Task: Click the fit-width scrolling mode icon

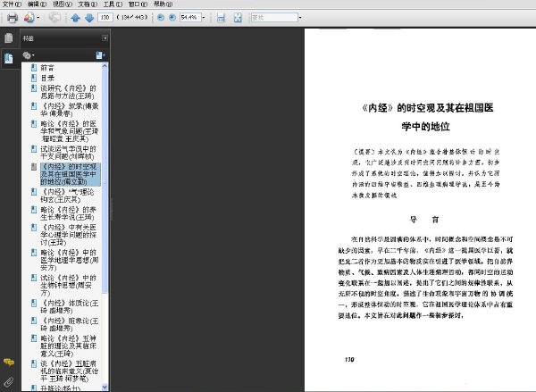Action: (222, 18)
